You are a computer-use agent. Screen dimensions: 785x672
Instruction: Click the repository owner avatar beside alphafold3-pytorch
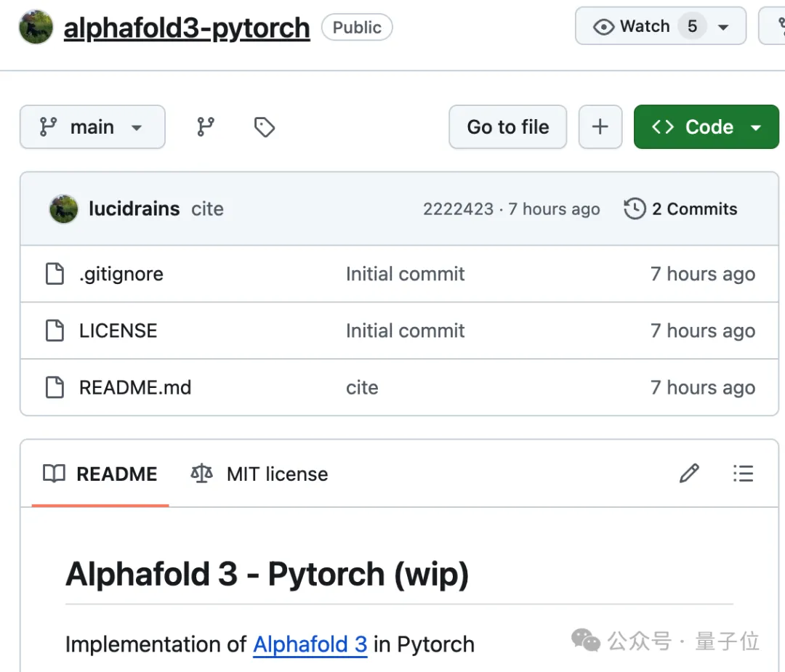(35, 27)
